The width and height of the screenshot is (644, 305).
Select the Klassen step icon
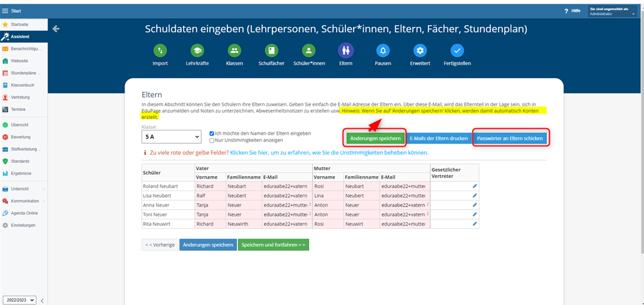[234, 51]
